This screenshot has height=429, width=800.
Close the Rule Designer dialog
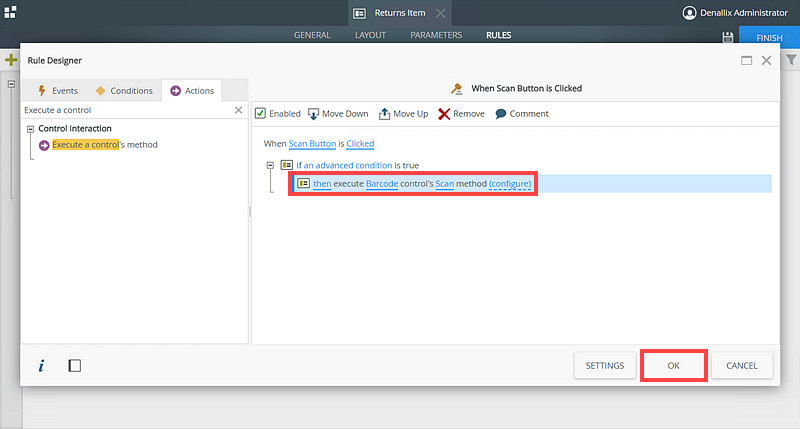tap(766, 61)
